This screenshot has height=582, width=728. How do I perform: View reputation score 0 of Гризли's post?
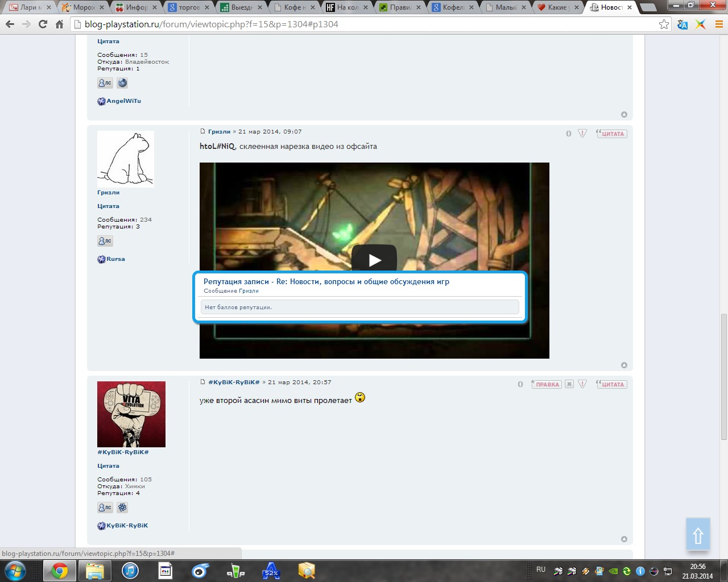click(x=568, y=134)
